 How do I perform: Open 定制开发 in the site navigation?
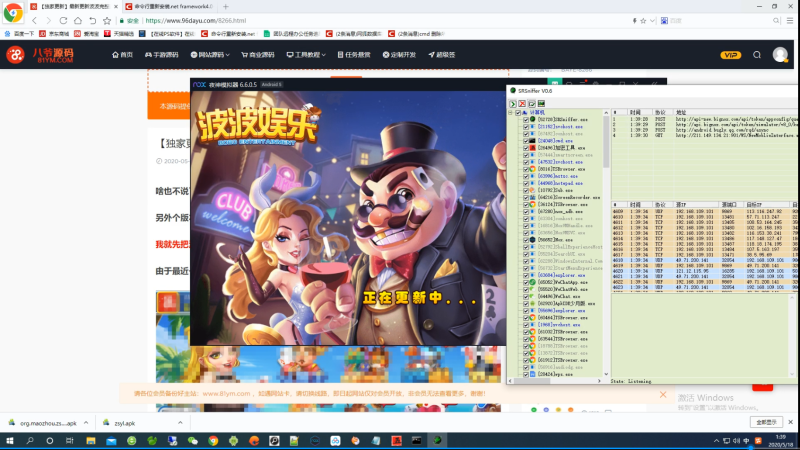399,55
